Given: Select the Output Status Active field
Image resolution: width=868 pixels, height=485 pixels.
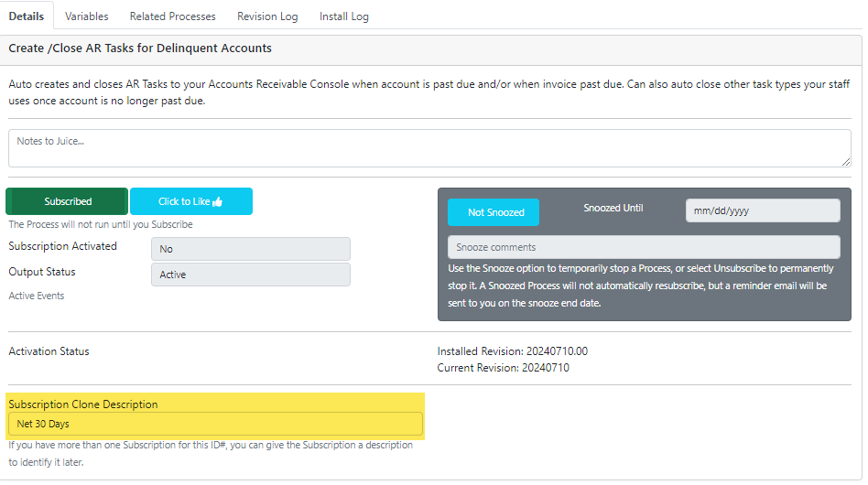Looking at the screenshot, I should click(x=251, y=275).
